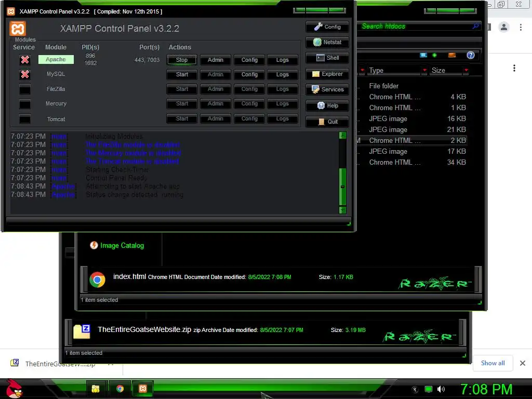Open XAMPP Help

coord(327,105)
